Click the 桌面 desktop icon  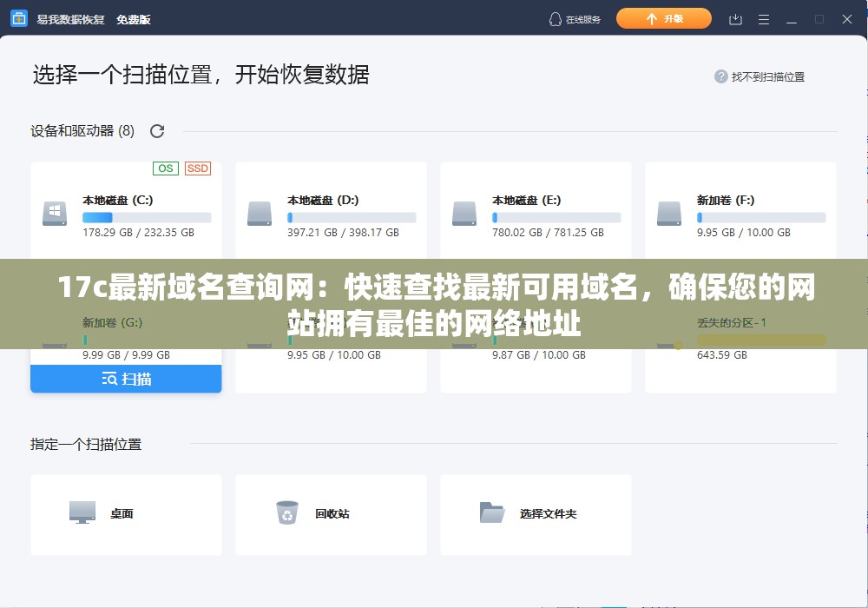82,512
